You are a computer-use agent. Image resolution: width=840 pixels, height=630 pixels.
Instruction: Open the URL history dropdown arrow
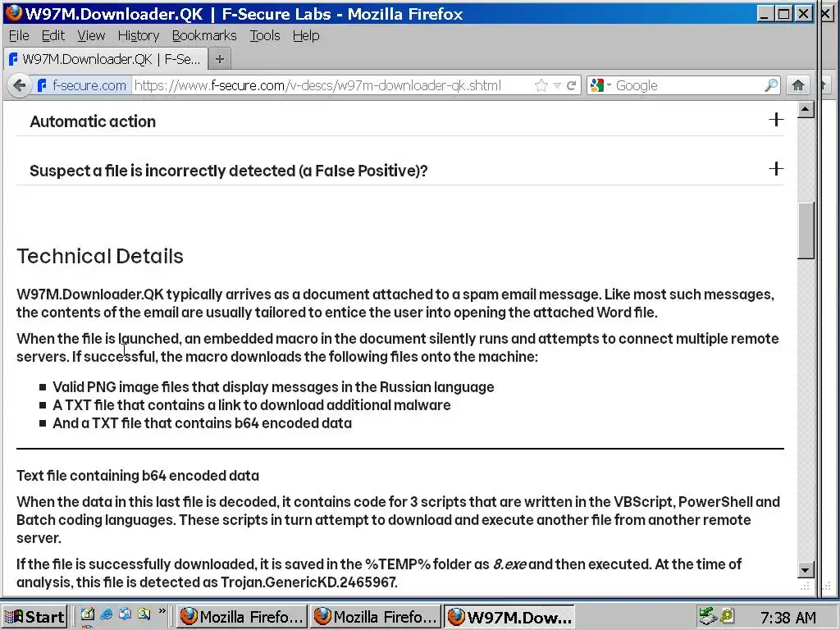click(557, 85)
